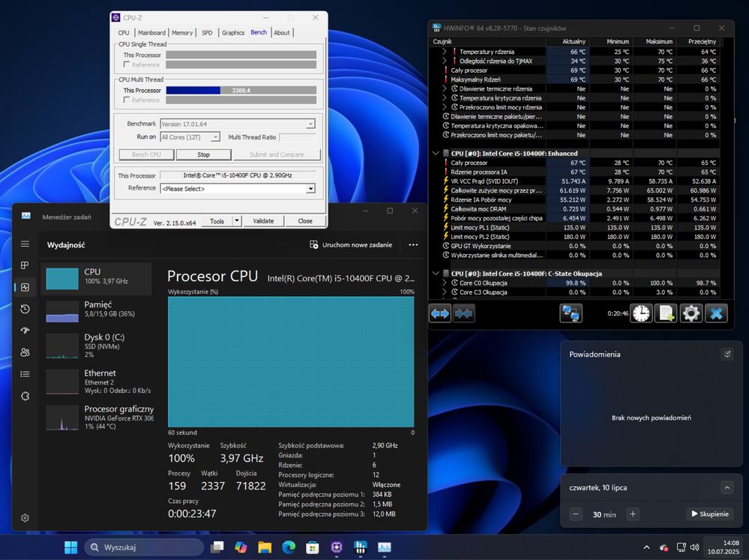Select Ethernet performance item

97,382
